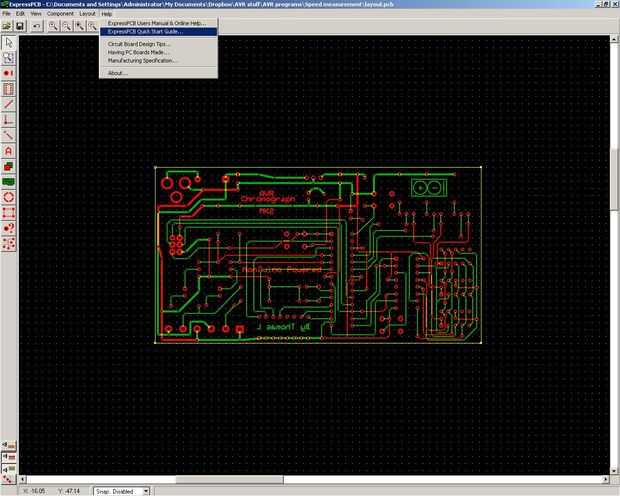This screenshot has width=620, height=496.
Task: Choose Manufacturing Specification entry
Action: point(158,61)
